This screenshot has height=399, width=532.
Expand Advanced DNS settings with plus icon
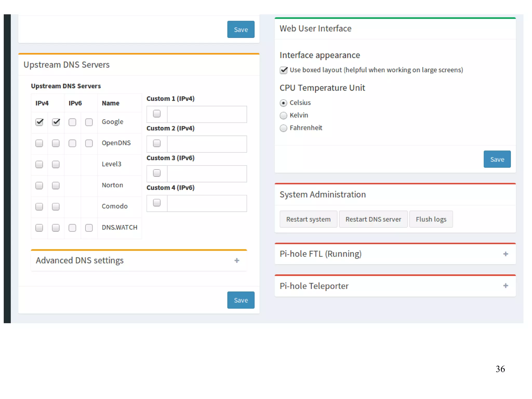tap(237, 260)
